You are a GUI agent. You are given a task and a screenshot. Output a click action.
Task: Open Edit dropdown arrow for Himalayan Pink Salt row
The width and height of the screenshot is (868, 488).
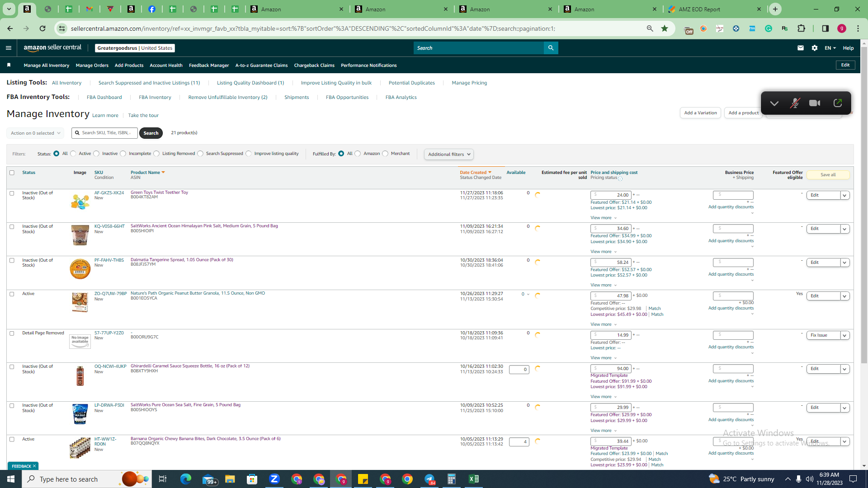[x=844, y=229]
